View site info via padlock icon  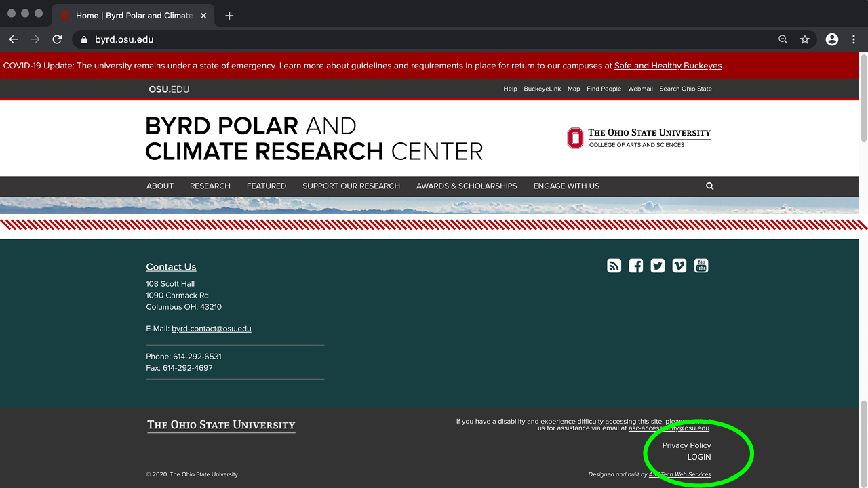tap(84, 39)
